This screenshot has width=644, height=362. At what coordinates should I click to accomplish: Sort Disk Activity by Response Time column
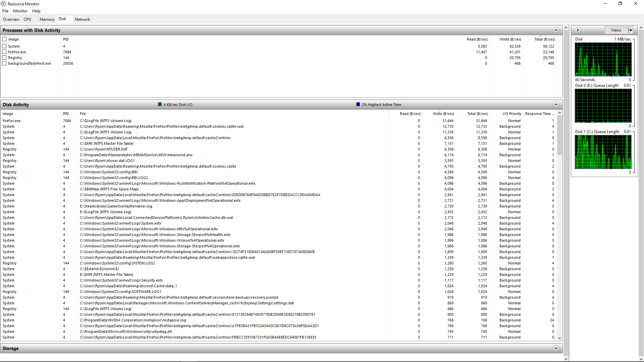point(540,114)
